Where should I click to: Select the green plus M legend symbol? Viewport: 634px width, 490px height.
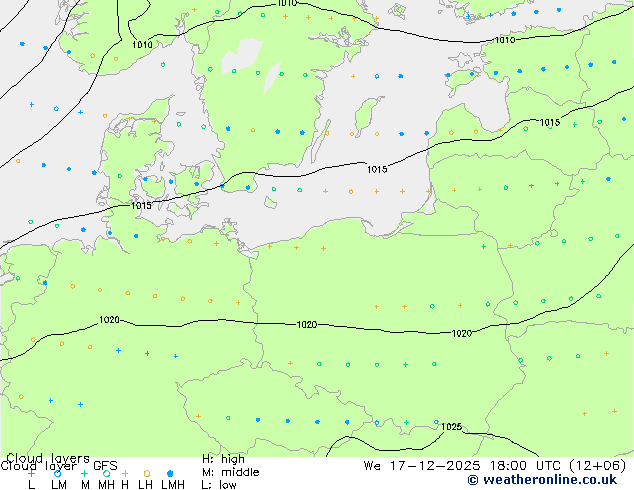84,473
